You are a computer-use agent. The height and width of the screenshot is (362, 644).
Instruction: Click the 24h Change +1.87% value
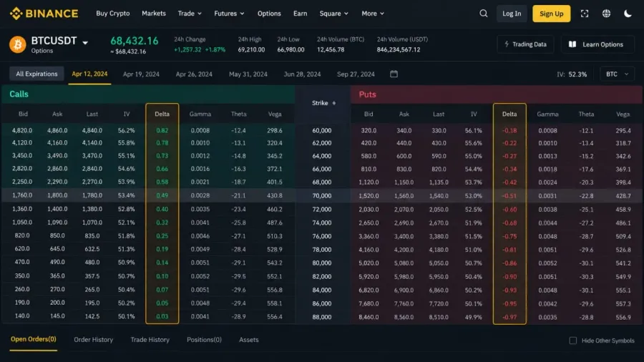(x=215, y=49)
